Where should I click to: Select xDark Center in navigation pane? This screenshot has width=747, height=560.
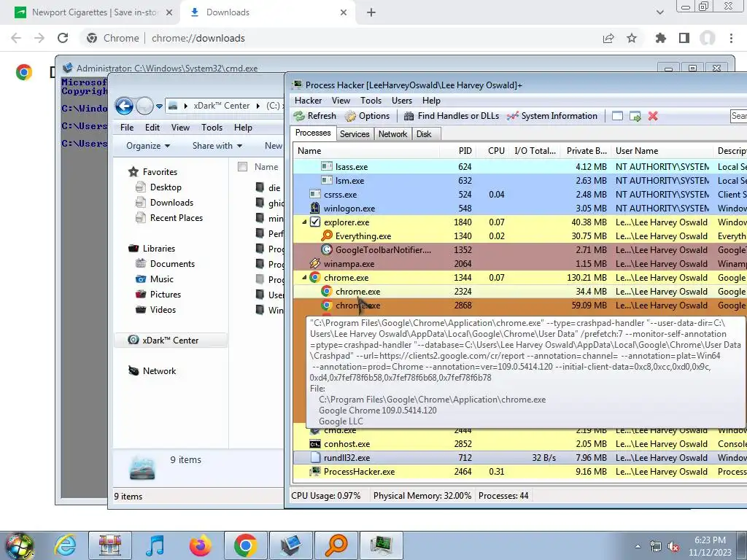170,341
